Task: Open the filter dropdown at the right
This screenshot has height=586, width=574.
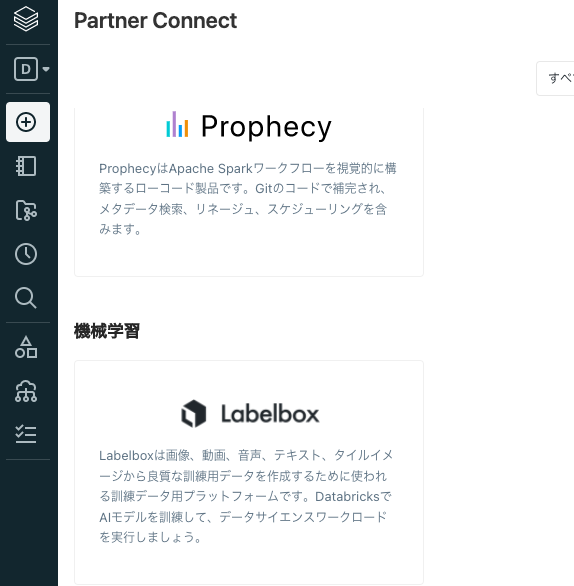Action: tap(555, 78)
